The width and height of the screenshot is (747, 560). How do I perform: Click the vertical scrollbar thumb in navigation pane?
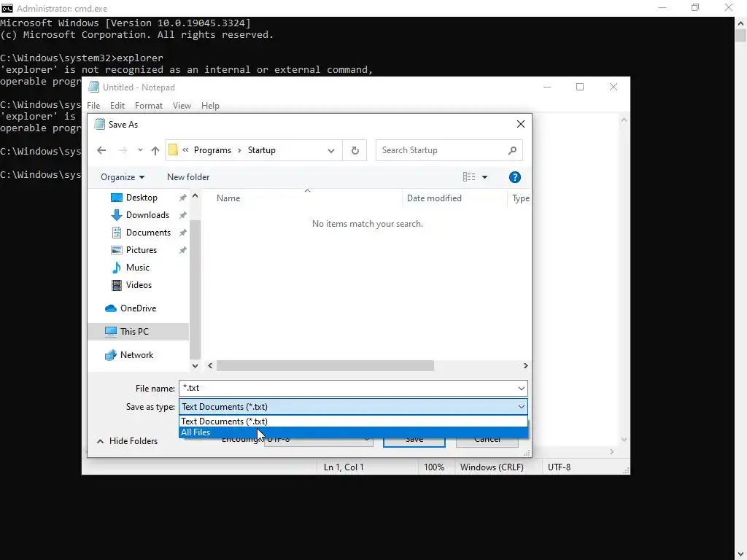point(195,289)
